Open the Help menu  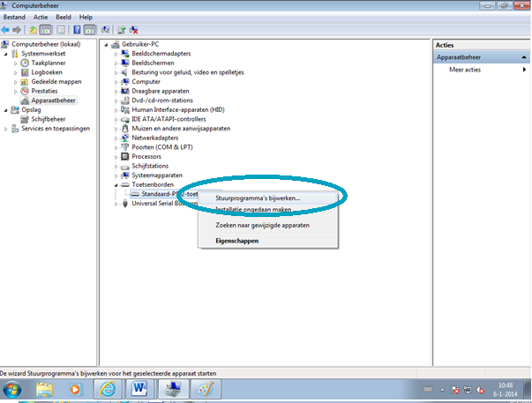[x=86, y=18]
